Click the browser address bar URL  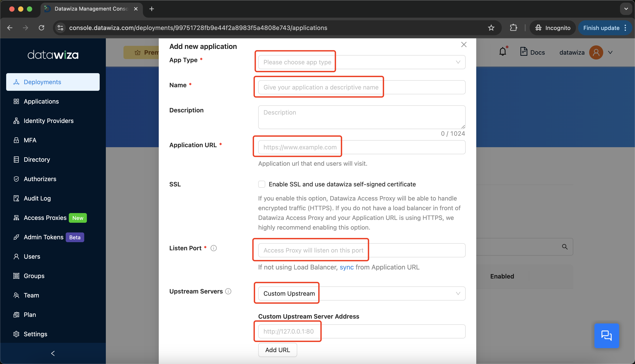pyautogui.click(x=198, y=28)
